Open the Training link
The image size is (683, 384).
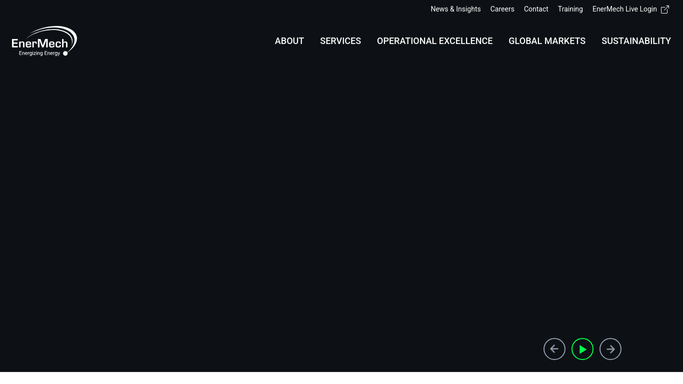570,9
